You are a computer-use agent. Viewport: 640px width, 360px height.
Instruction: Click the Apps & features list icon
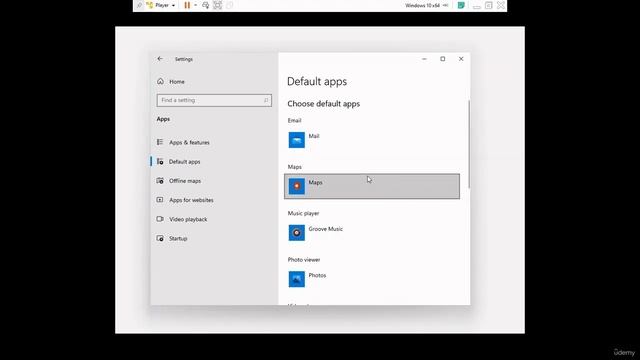(160, 142)
